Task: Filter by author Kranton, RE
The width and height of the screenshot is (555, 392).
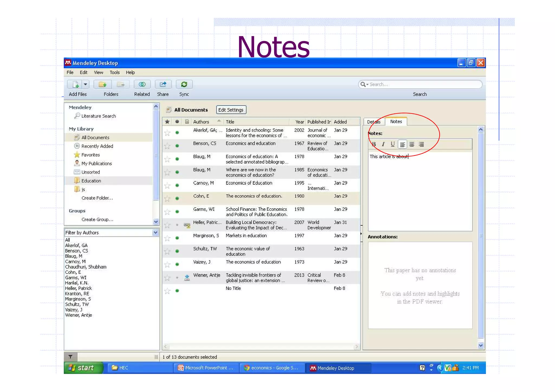Action: (77, 294)
